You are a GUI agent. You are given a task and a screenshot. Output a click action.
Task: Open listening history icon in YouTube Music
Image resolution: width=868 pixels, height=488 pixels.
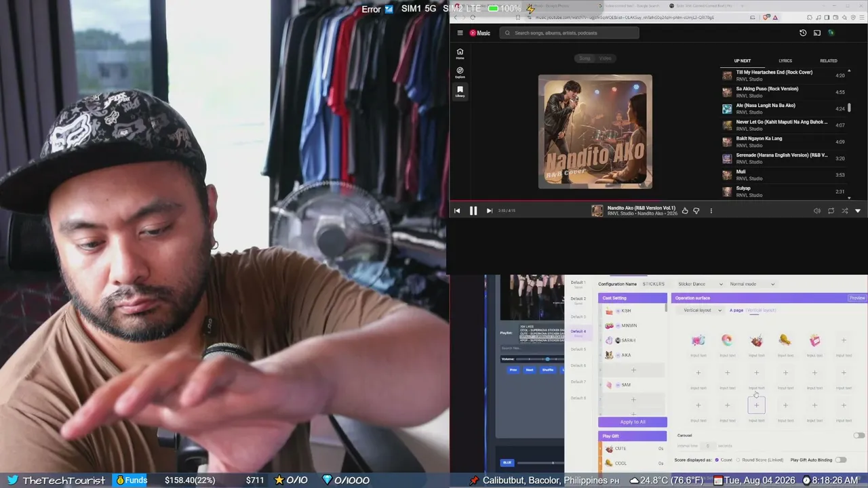pos(803,33)
